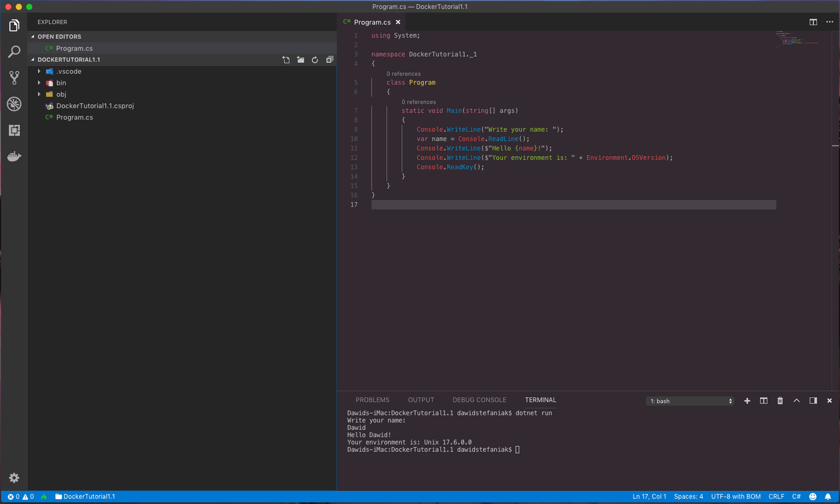Open the editor More Actions menu
The width and height of the screenshot is (840, 504).
point(830,22)
